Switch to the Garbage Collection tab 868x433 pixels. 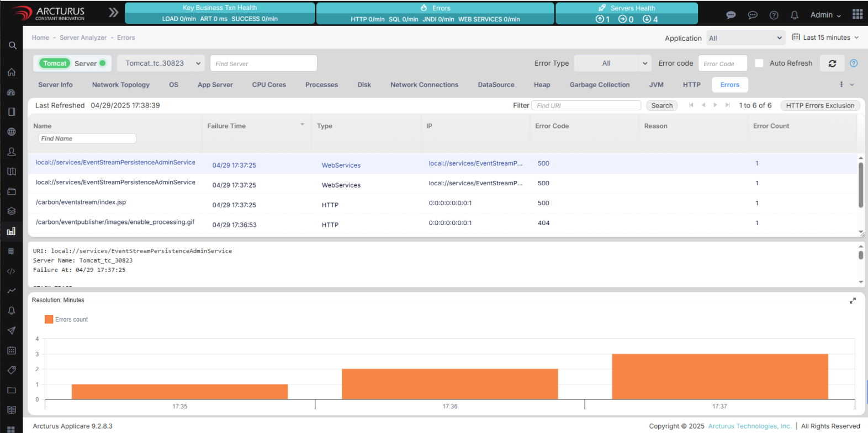tap(600, 85)
